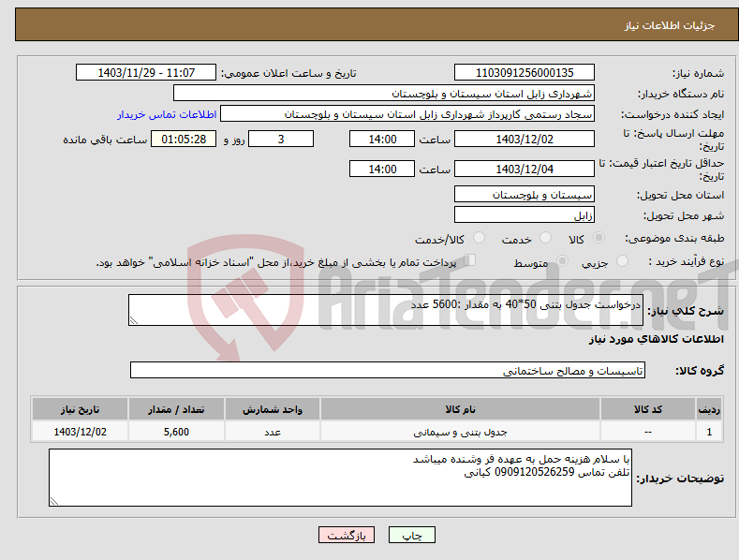Select the کالا/خدمت radio button
739x560 pixels.
[x=479, y=238]
